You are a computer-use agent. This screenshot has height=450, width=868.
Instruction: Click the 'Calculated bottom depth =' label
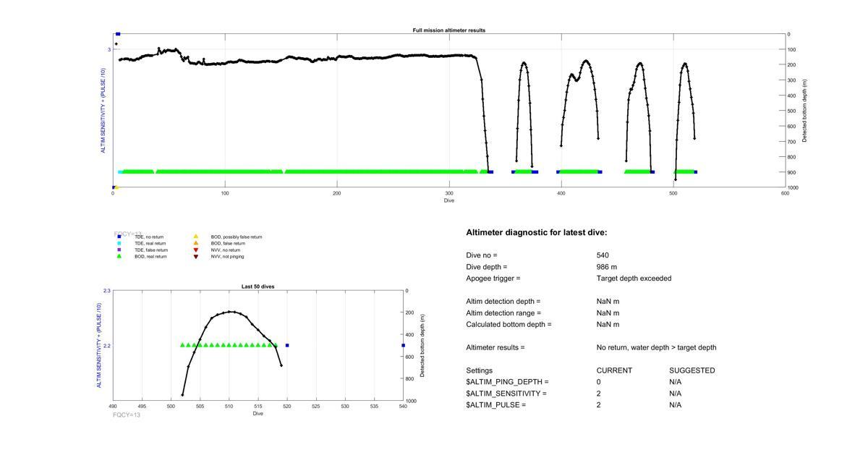click(509, 325)
